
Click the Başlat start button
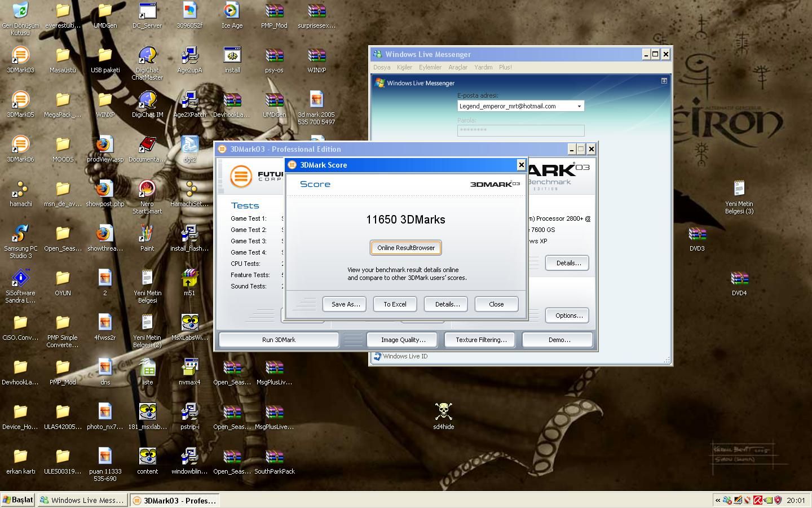pyautogui.click(x=18, y=500)
